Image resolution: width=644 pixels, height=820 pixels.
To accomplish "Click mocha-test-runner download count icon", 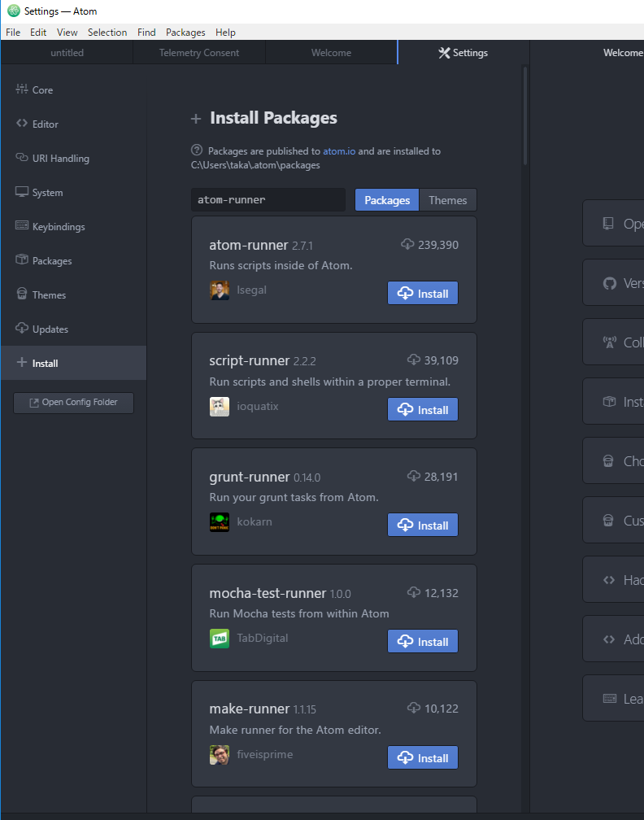I will [x=414, y=592].
